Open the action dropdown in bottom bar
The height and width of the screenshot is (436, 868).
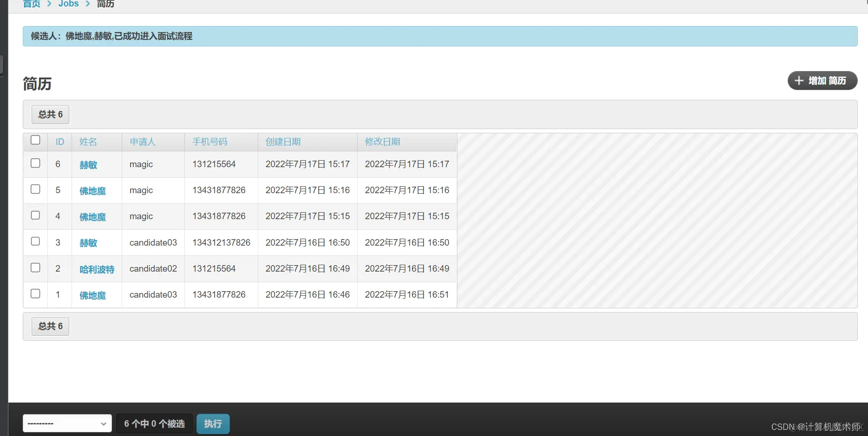point(67,423)
